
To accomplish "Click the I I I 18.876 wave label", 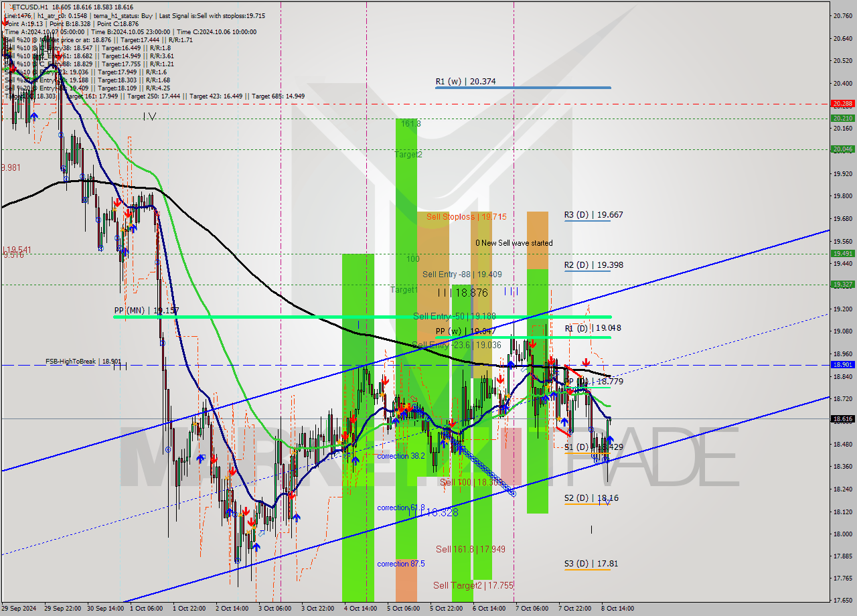I will [462, 293].
